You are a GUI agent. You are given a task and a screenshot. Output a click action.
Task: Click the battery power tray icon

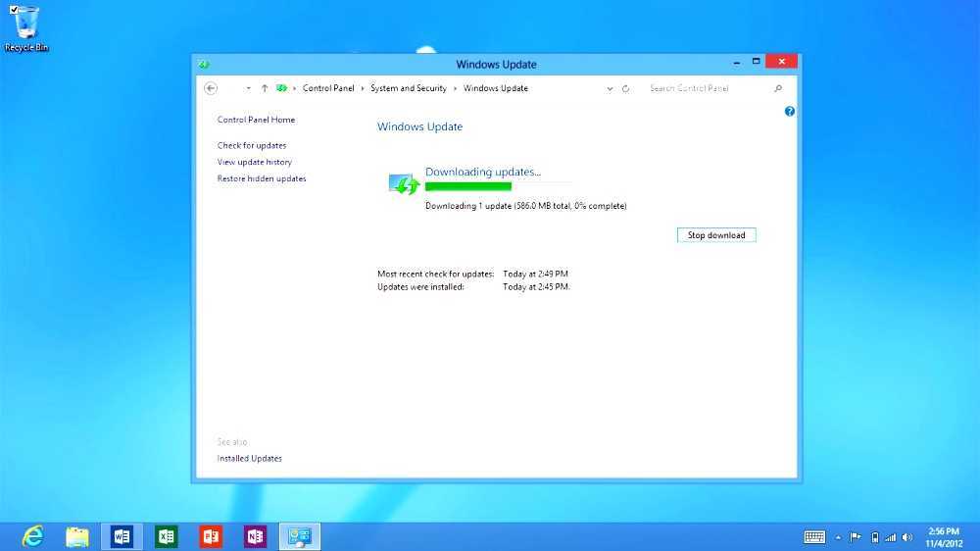[x=875, y=537]
